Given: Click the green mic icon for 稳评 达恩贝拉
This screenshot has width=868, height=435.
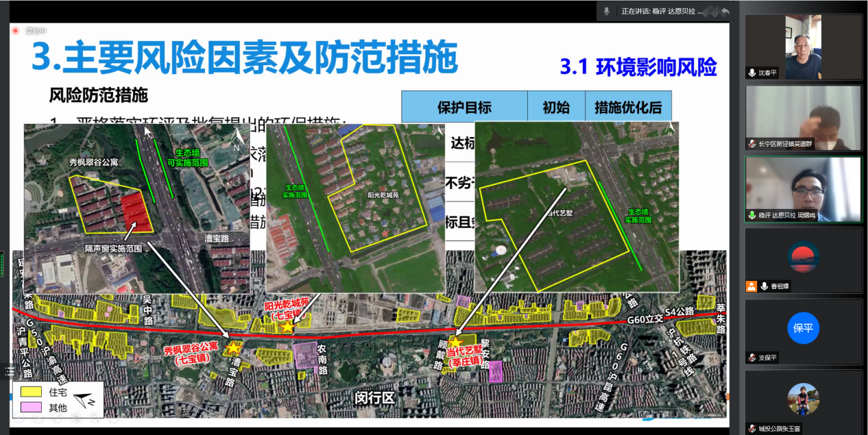Looking at the screenshot, I should tap(752, 215).
